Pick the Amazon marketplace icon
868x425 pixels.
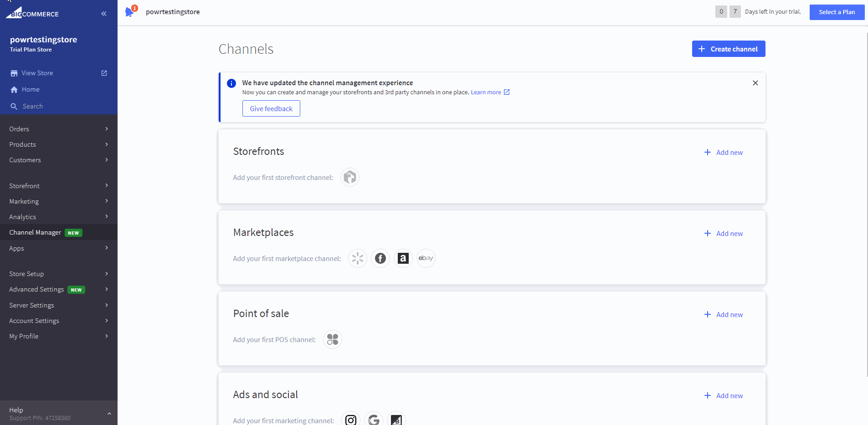click(403, 258)
